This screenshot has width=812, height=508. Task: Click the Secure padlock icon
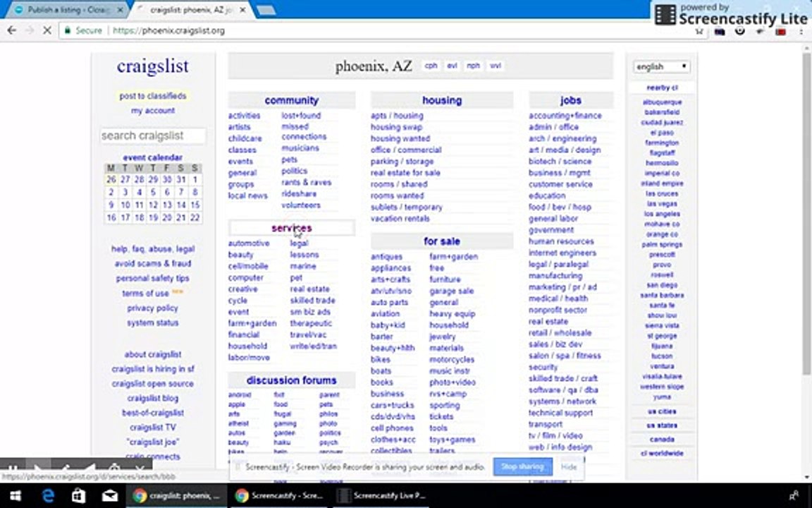tap(68, 30)
